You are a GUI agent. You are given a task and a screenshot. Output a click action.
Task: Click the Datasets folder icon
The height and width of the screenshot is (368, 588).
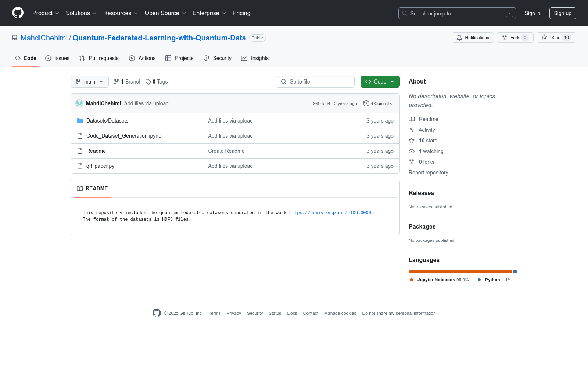coord(80,121)
